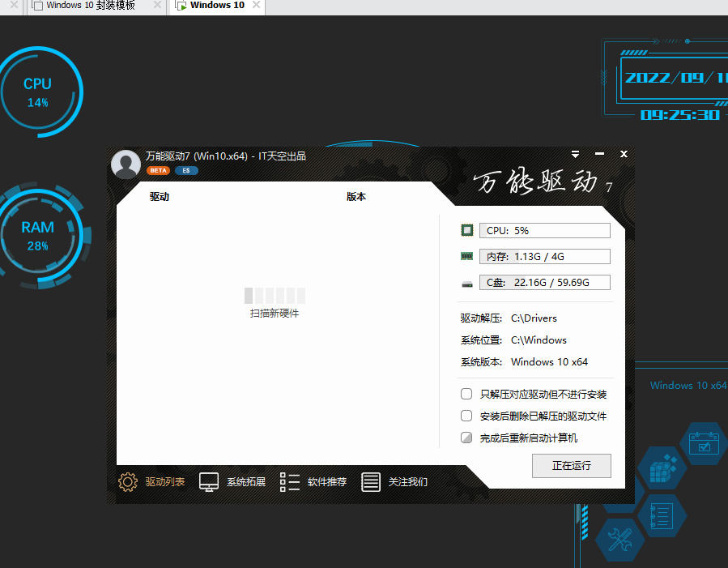Click the 内存 1.13G / 4G usage bar
The height and width of the screenshot is (568, 728).
(x=545, y=256)
